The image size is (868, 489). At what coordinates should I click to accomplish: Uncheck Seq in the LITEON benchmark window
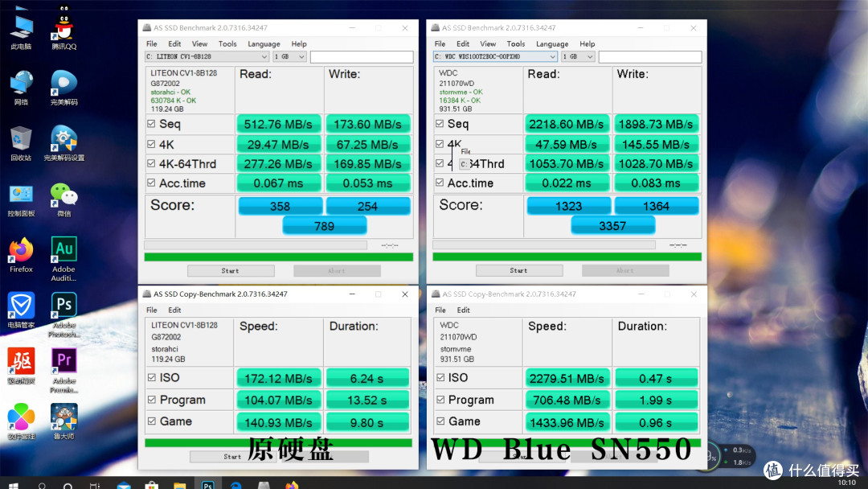pos(151,124)
